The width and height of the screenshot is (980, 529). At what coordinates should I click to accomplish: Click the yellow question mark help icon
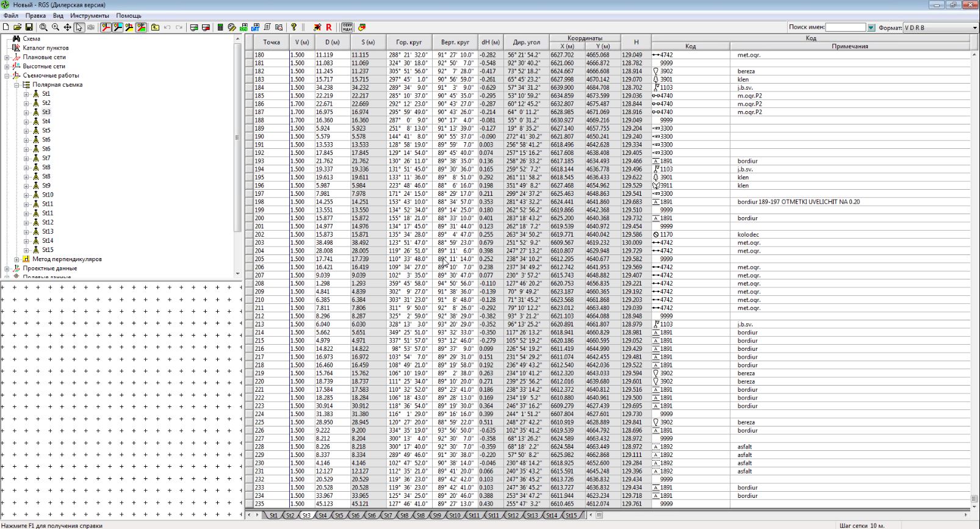[x=294, y=27]
